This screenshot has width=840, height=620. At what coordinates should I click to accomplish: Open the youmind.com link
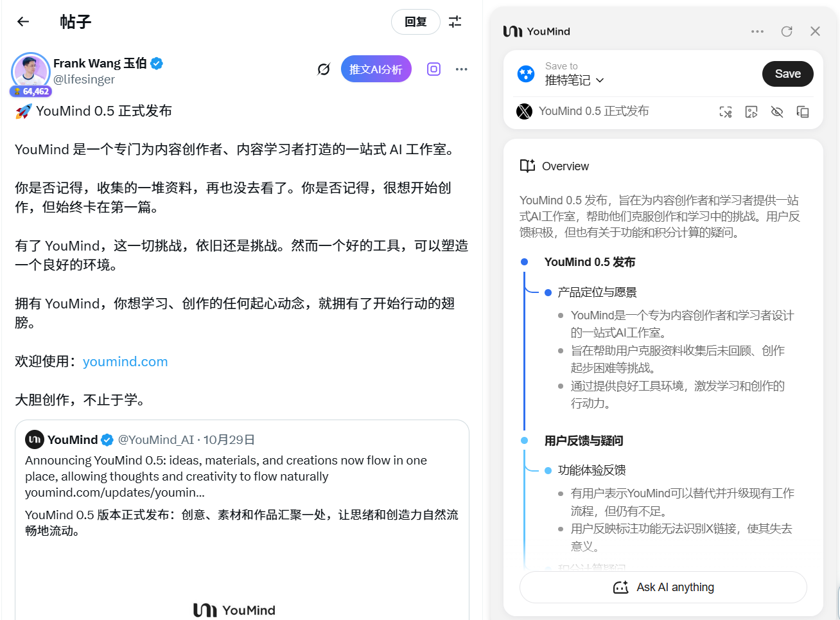pyautogui.click(x=125, y=362)
